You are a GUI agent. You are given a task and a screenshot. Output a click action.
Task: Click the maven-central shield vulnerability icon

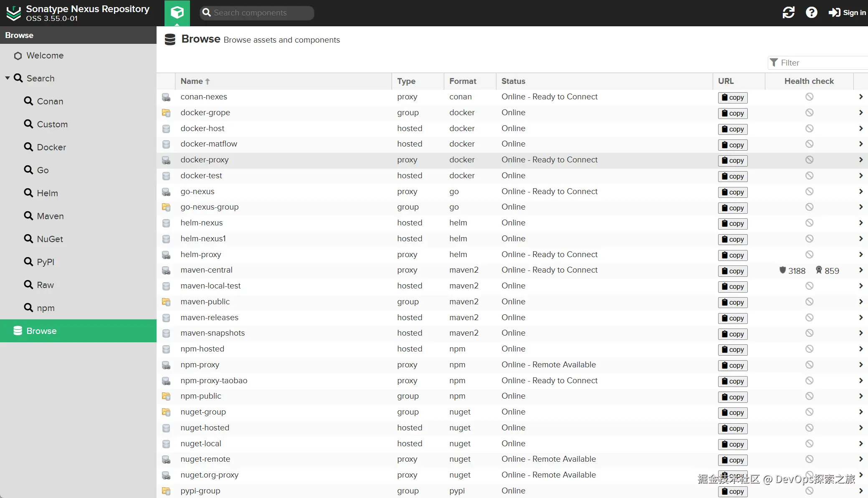click(x=783, y=270)
